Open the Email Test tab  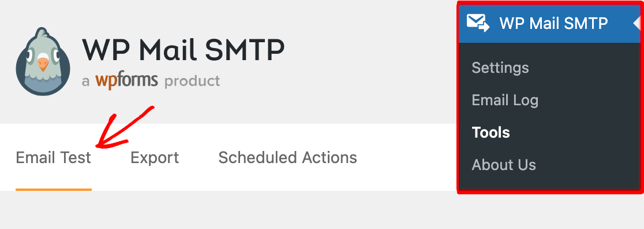tap(54, 158)
